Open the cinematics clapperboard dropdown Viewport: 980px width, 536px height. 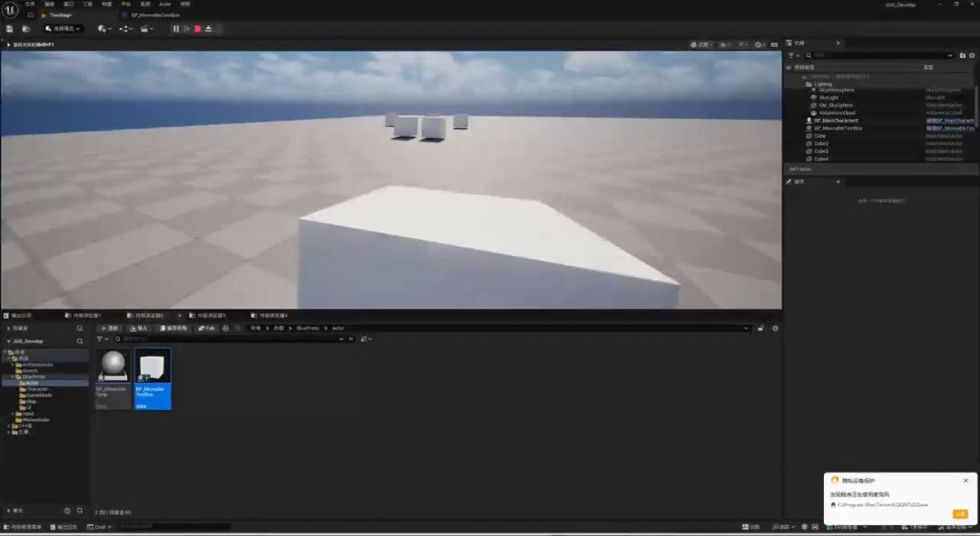pos(147,29)
